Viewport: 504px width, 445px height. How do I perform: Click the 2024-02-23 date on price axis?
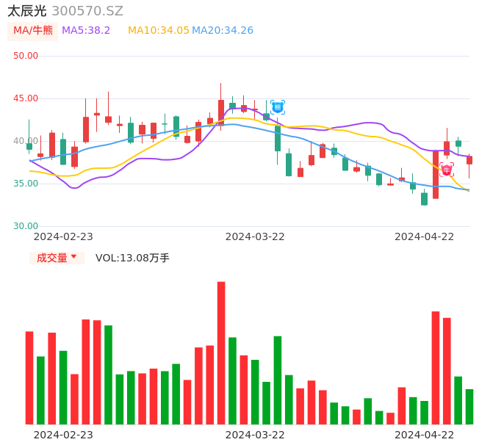[x=63, y=236]
